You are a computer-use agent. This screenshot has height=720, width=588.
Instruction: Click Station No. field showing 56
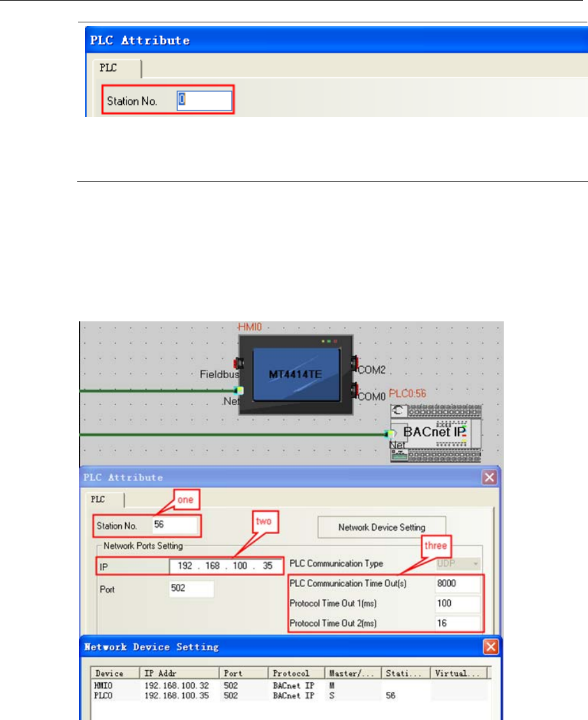[175, 525]
